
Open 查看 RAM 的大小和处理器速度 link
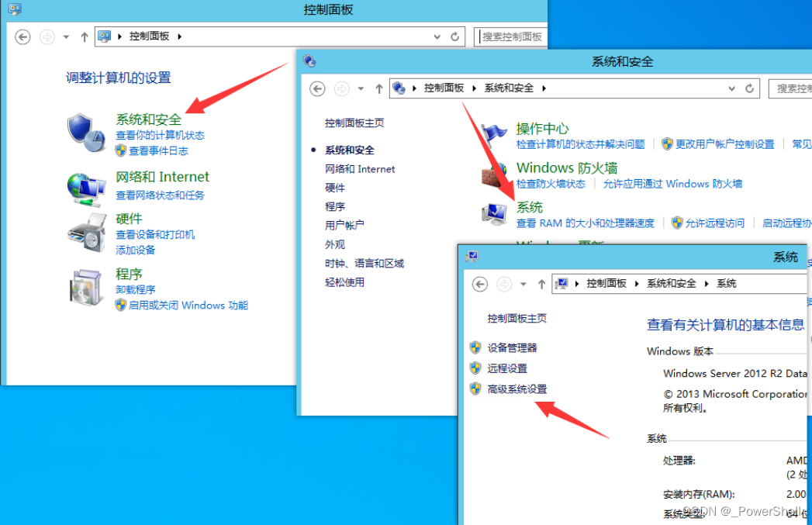coord(586,223)
